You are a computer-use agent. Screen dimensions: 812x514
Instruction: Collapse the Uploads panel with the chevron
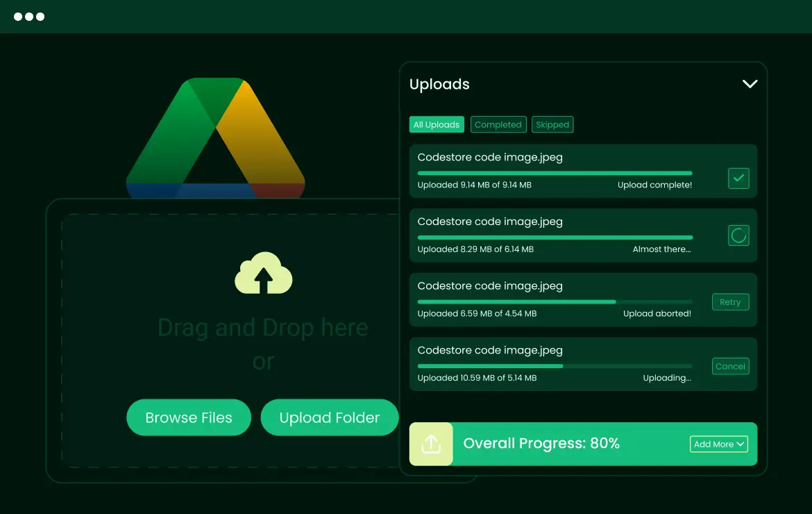[x=750, y=84]
